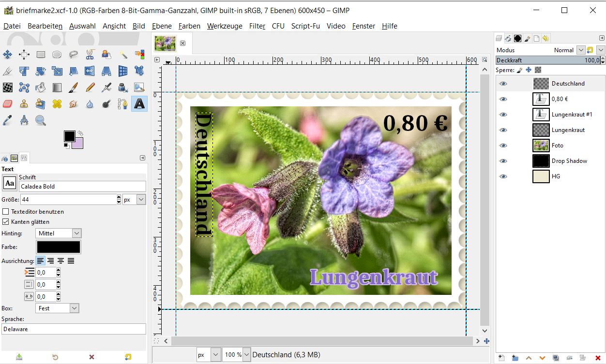606x364 pixels.
Task: Pick the Paintbrush tool
Action: 74,87
